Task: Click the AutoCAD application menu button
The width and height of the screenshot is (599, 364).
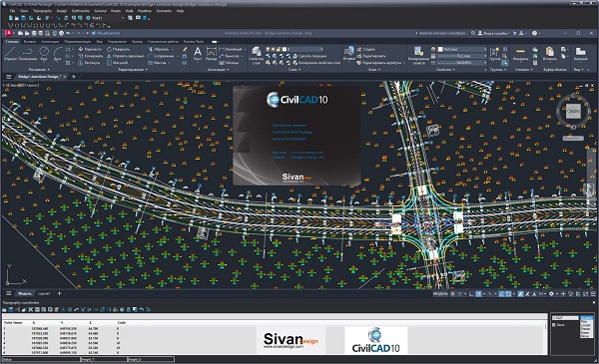Action: pos(8,33)
